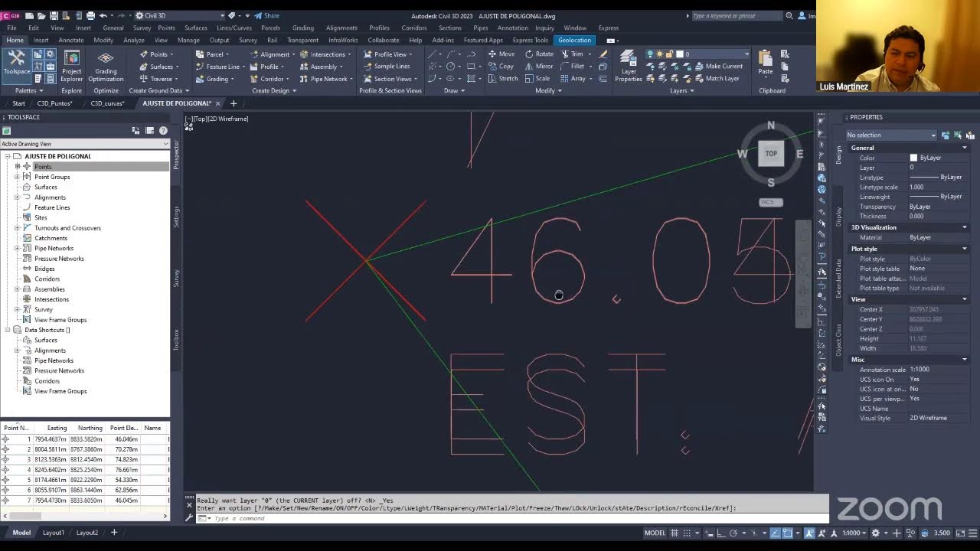
Task: Switch to C3D_Puntos drawing tab
Action: pyautogui.click(x=54, y=103)
